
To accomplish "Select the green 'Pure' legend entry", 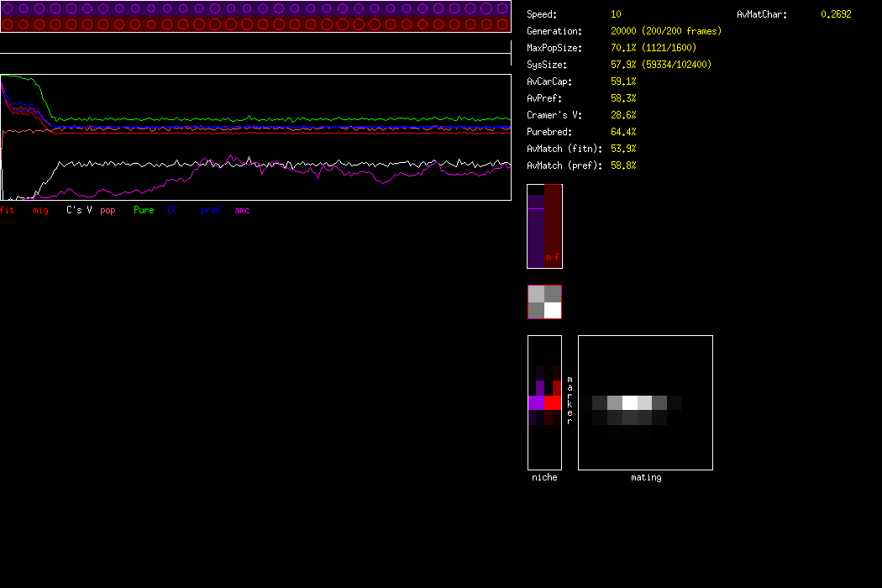I will pos(144,210).
